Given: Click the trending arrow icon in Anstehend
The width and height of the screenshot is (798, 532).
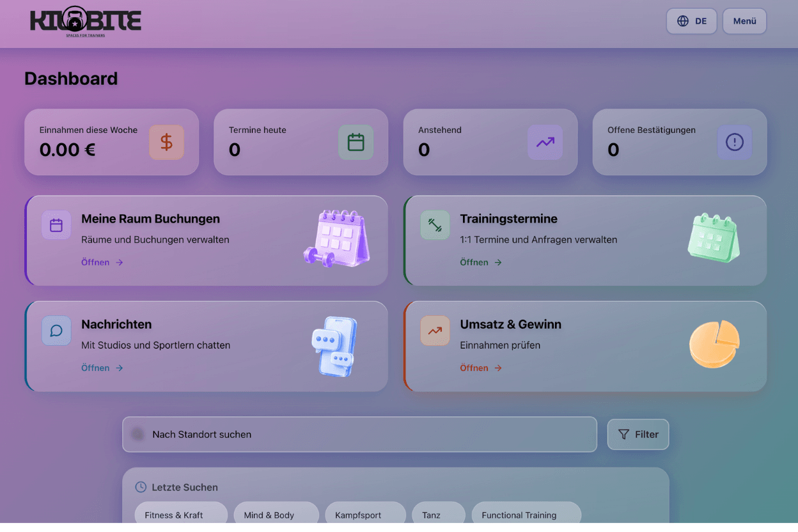Looking at the screenshot, I should tap(545, 142).
